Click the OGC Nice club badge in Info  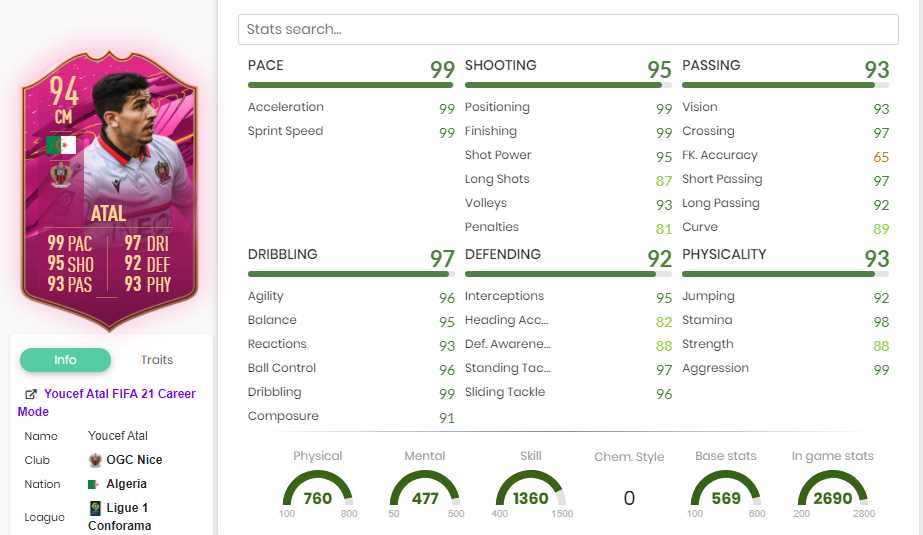[95, 460]
